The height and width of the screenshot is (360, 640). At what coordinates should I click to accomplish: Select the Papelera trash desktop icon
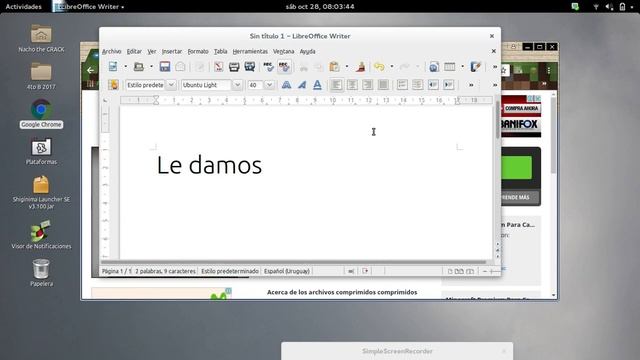click(41, 273)
